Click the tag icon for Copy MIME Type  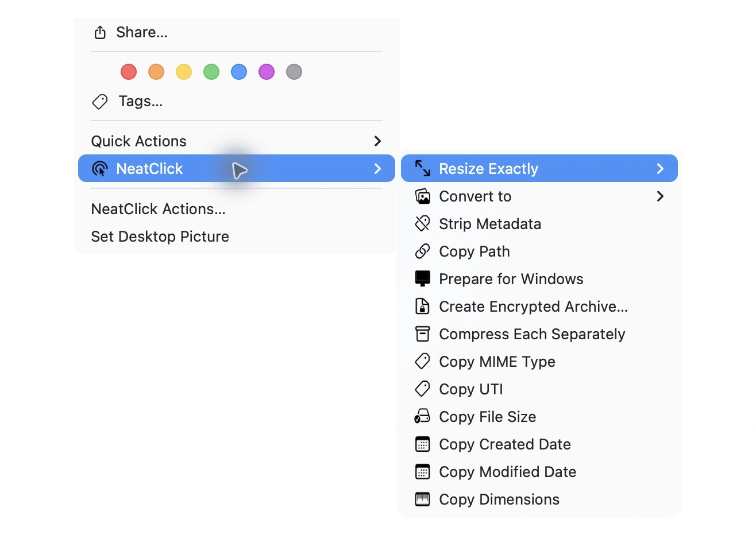(423, 361)
